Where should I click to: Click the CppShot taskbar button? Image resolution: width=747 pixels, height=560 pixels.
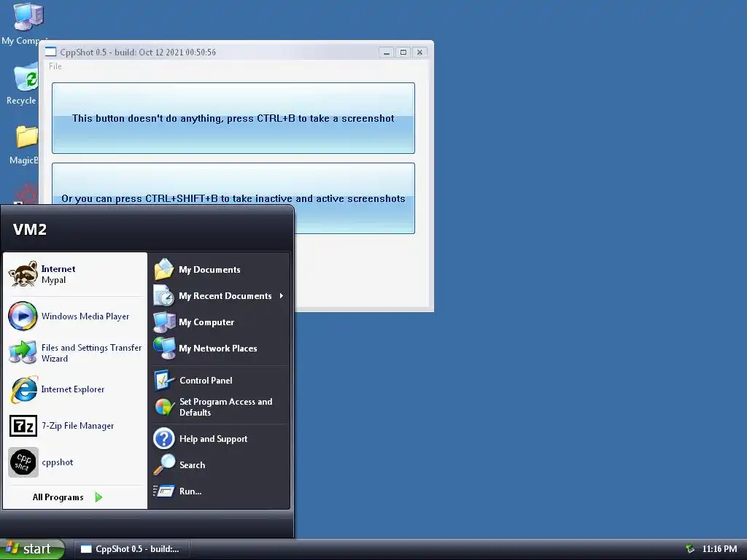pos(132,549)
